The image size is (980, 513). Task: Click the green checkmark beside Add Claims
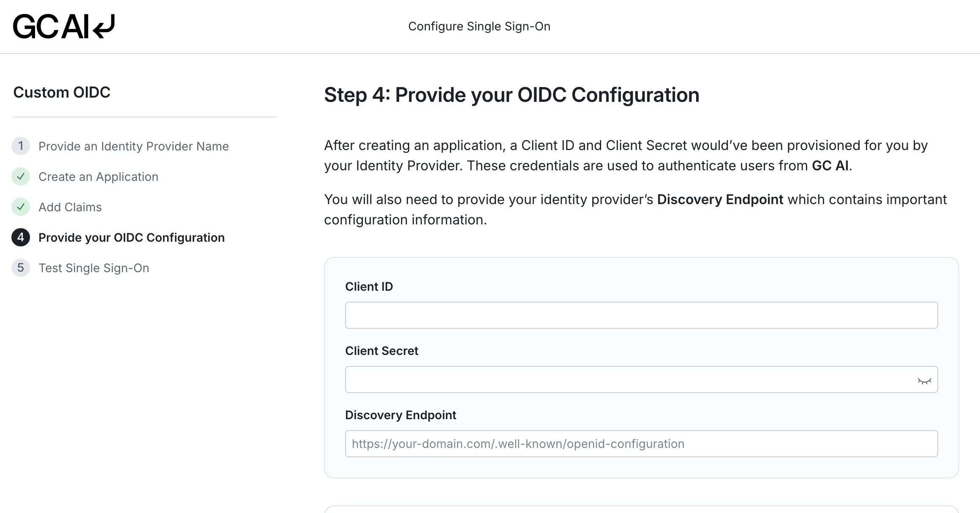pos(21,207)
